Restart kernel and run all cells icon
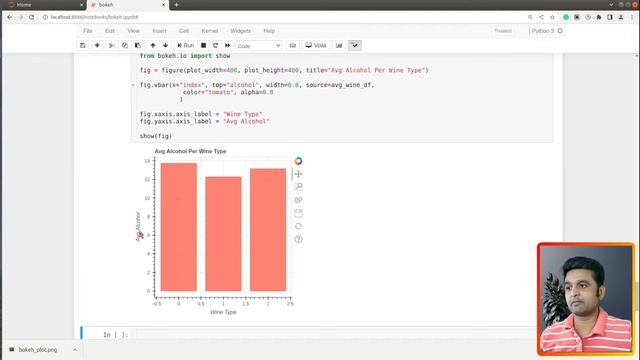The height and width of the screenshot is (360, 640). (x=227, y=45)
